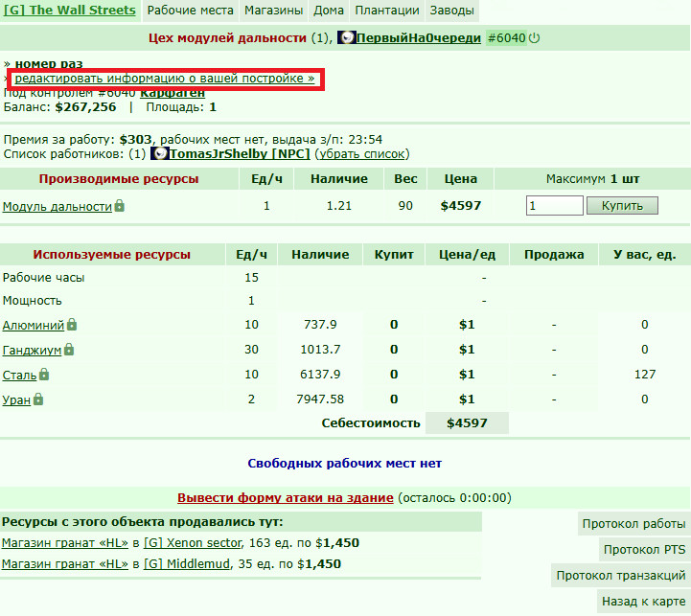Click the lock icon beside Алюминий
Image resolution: width=691 pixels, height=616 pixels.
pos(72,325)
